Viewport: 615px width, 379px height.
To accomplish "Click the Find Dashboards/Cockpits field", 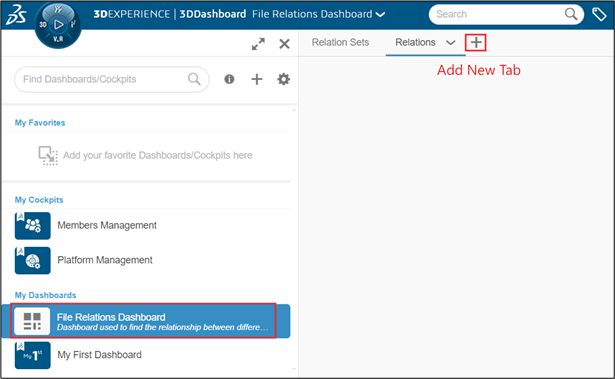I will click(x=111, y=79).
